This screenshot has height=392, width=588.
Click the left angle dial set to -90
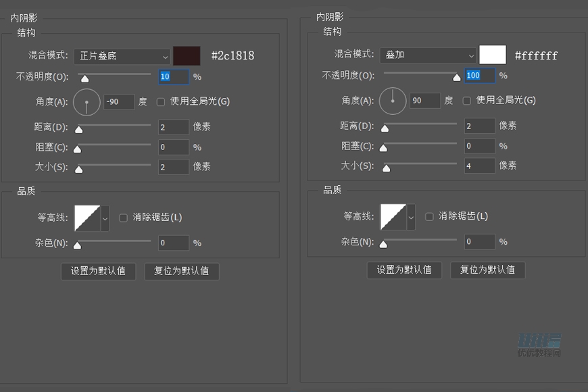pyautogui.click(x=87, y=100)
